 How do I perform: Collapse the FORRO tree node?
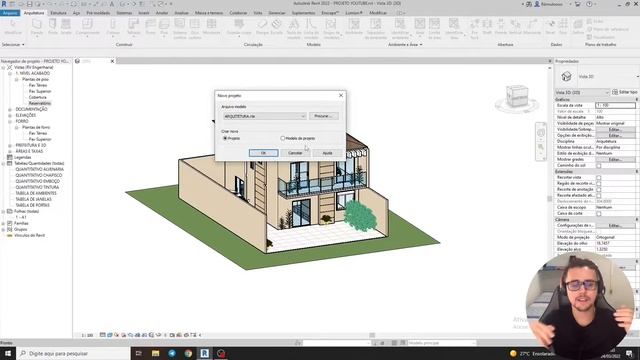10,121
